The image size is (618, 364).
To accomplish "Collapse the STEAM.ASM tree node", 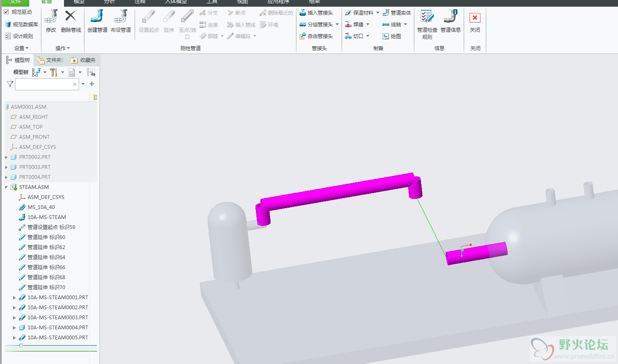I will pyautogui.click(x=6, y=187).
